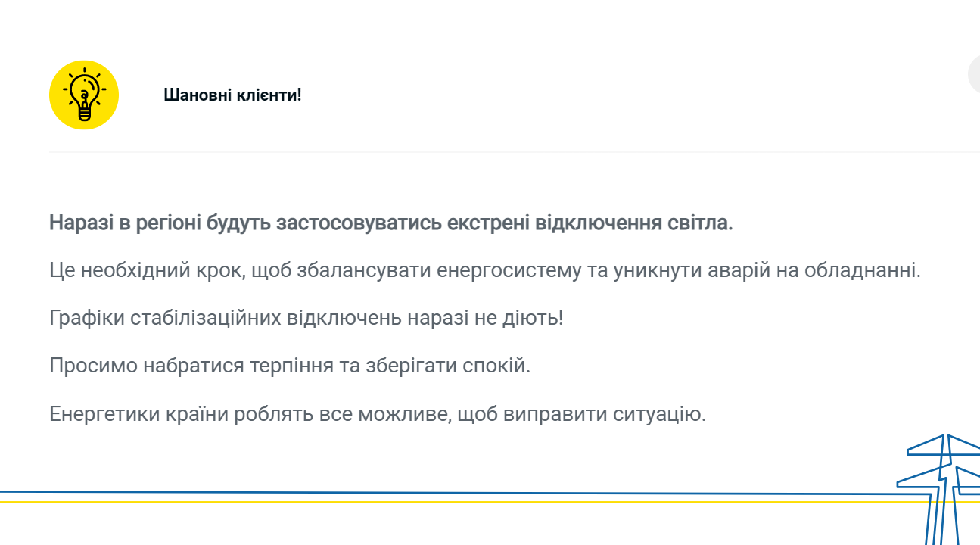Select the "Це необхідний крок" paragraph

(x=484, y=270)
